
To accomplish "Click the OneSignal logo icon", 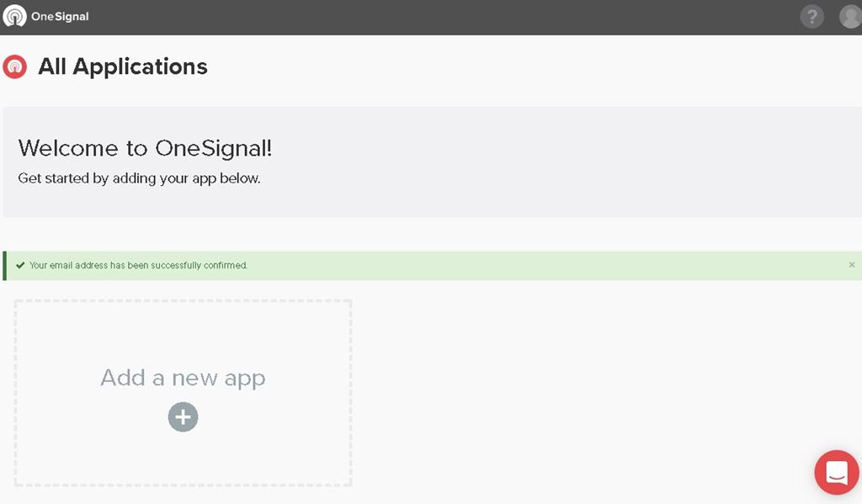I will [x=14, y=16].
